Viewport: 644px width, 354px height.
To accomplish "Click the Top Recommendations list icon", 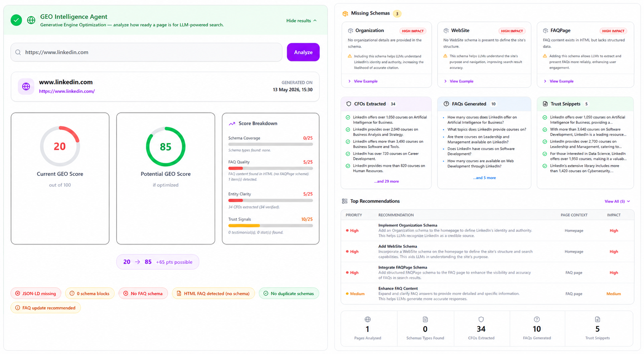I will (x=345, y=201).
